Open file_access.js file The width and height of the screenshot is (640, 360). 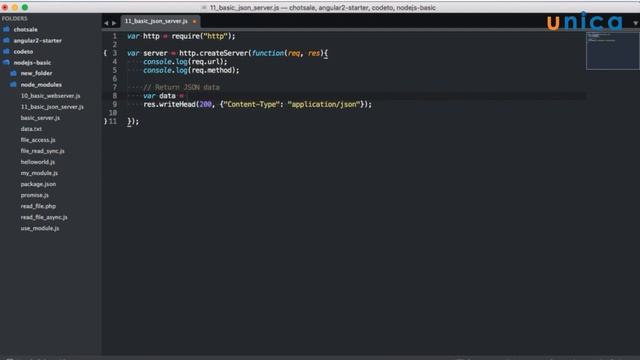click(x=38, y=140)
